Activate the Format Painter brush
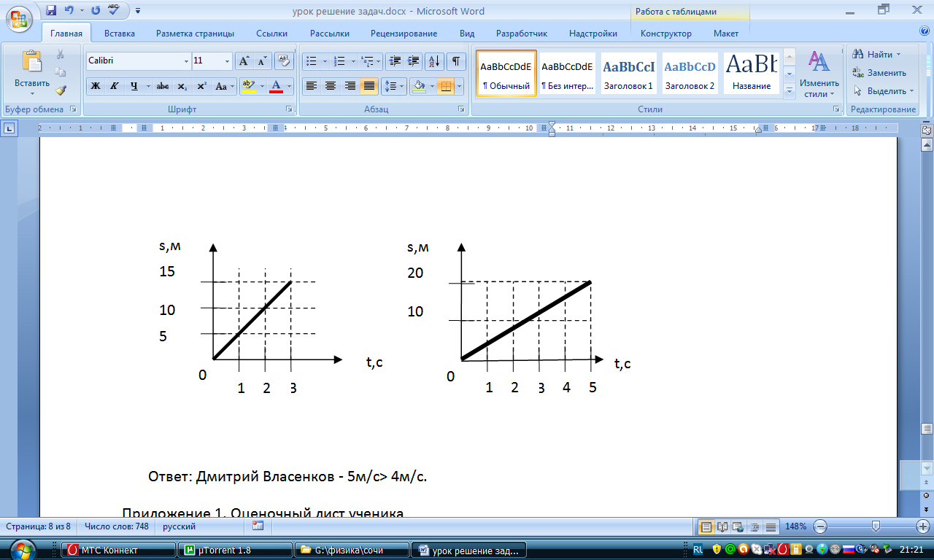Screen dimensions: 934x560 point(61,90)
